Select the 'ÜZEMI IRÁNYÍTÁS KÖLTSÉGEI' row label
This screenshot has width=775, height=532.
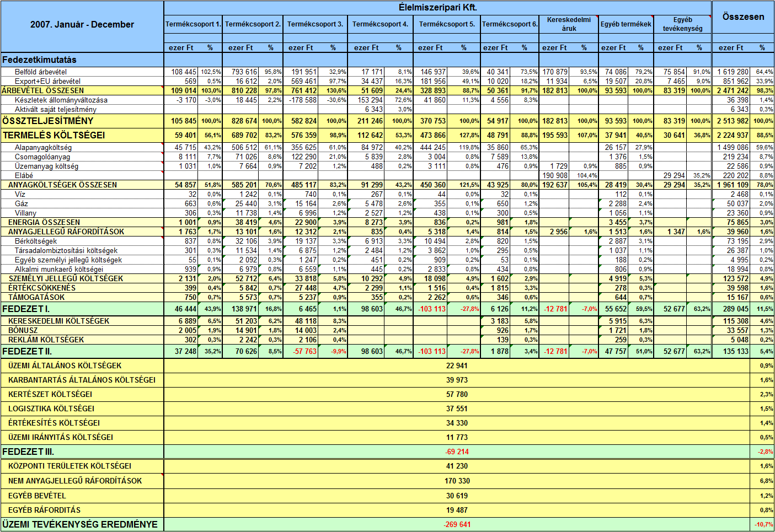coord(61,437)
